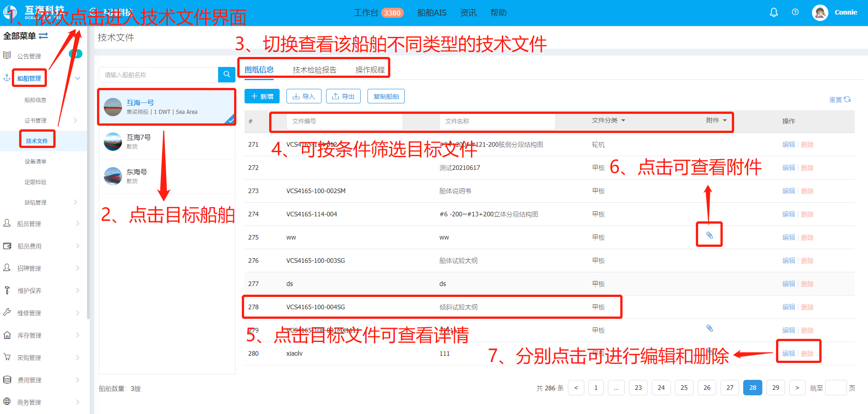Select the 互海一号 ship card

pos(167,107)
